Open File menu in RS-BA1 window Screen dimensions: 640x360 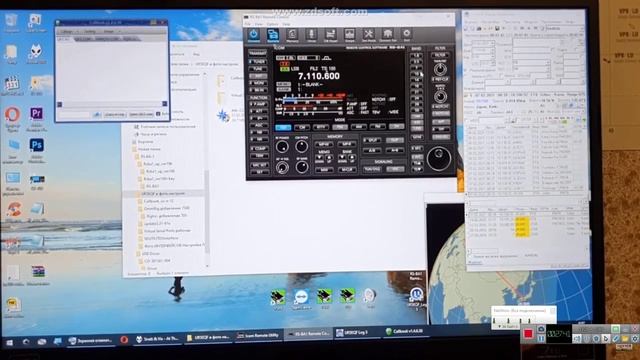coord(247,24)
